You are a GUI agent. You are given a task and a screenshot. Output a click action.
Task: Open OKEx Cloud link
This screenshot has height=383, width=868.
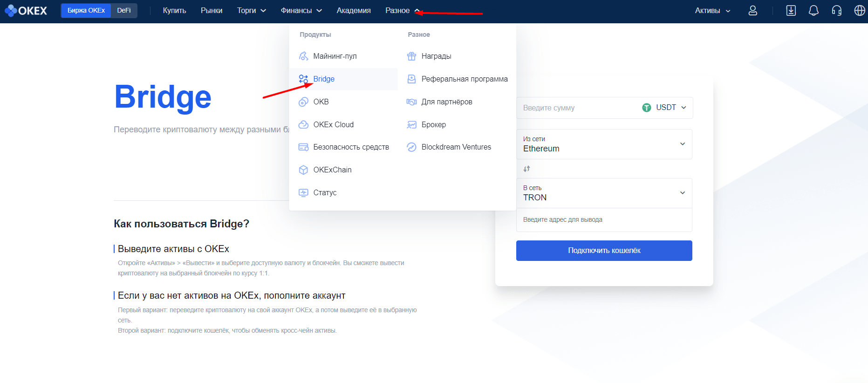(x=334, y=124)
